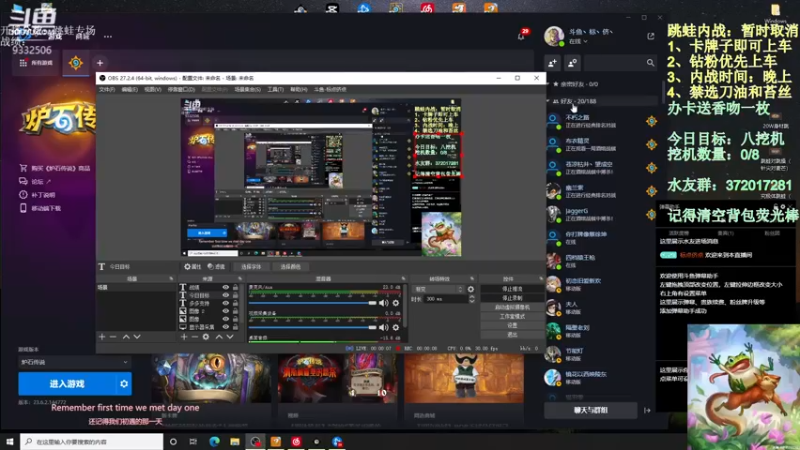This screenshot has width=800, height=450.
Task: Click the OBS stop recording button
Action: [512, 298]
